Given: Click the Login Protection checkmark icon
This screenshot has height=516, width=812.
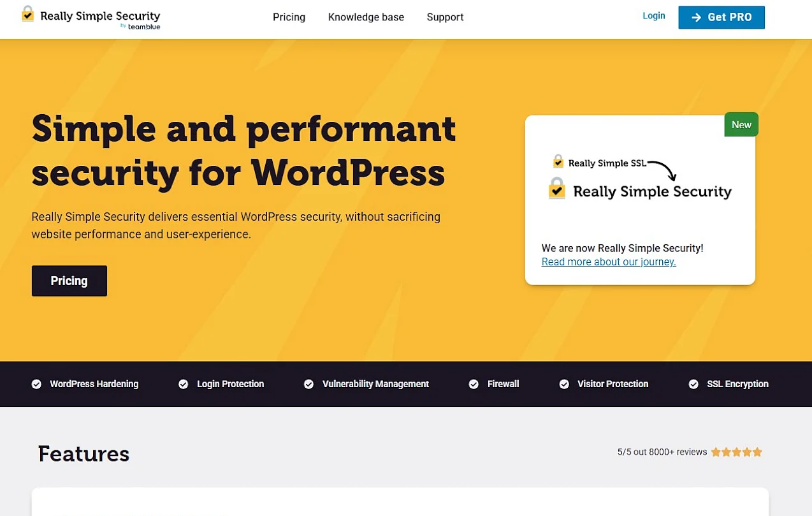Looking at the screenshot, I should [x=184, y=384].
